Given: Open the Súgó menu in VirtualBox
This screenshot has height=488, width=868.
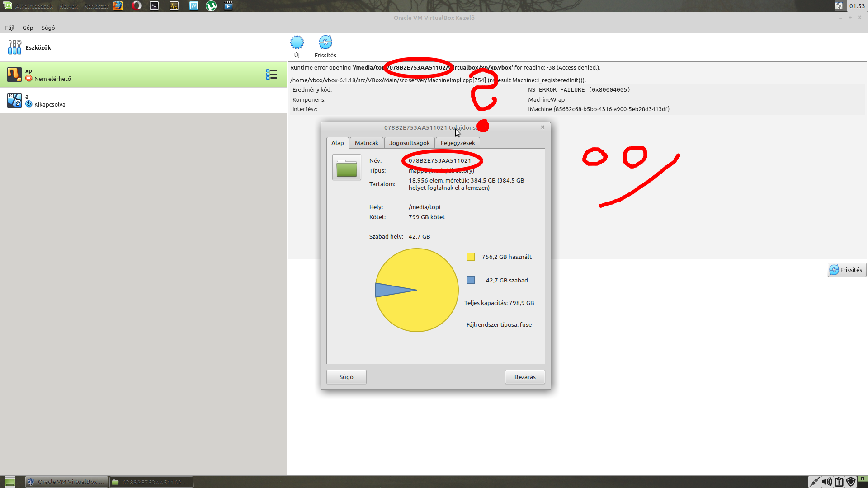Looking at the screenshot, I should pos(48,28).
